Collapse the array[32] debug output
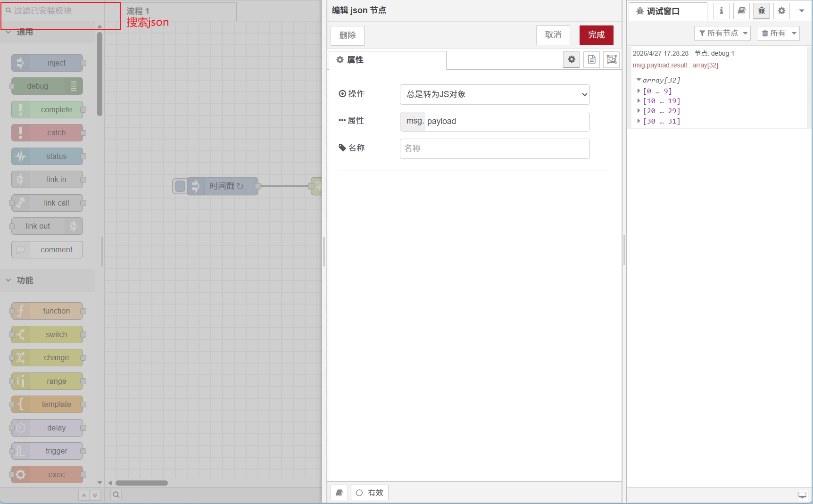 tap(639, 80)
